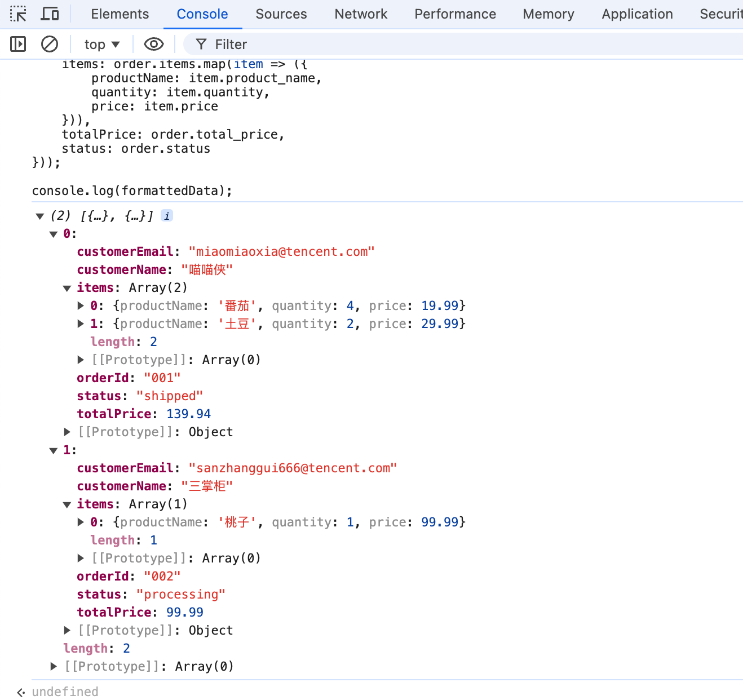Create a live expression with eye icon

pyautogui.click(x=154, y=44)
